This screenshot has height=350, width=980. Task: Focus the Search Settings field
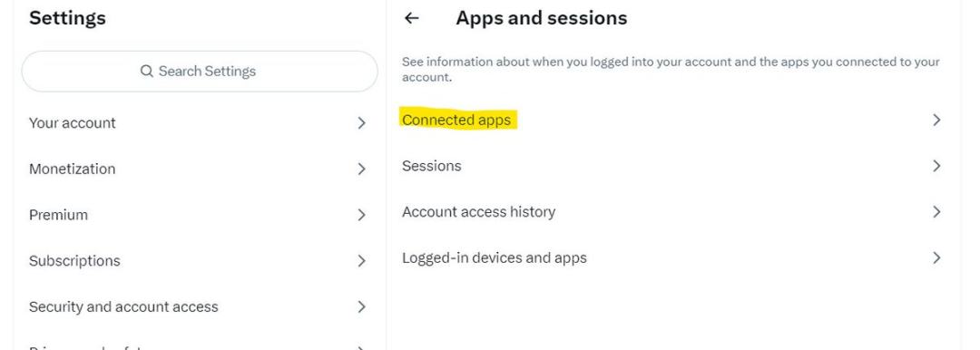click(x=200, y=72)
